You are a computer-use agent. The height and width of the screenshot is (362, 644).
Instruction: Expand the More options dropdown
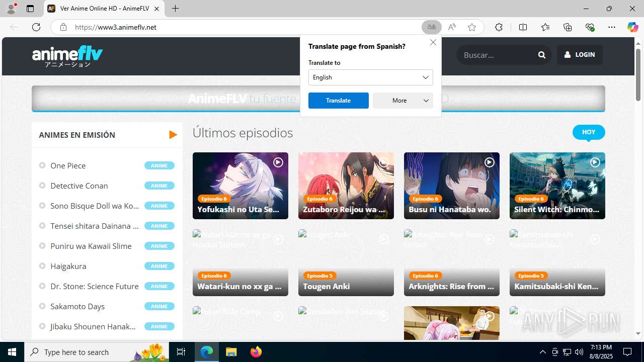pyautogui.click(x=403, y=101)
